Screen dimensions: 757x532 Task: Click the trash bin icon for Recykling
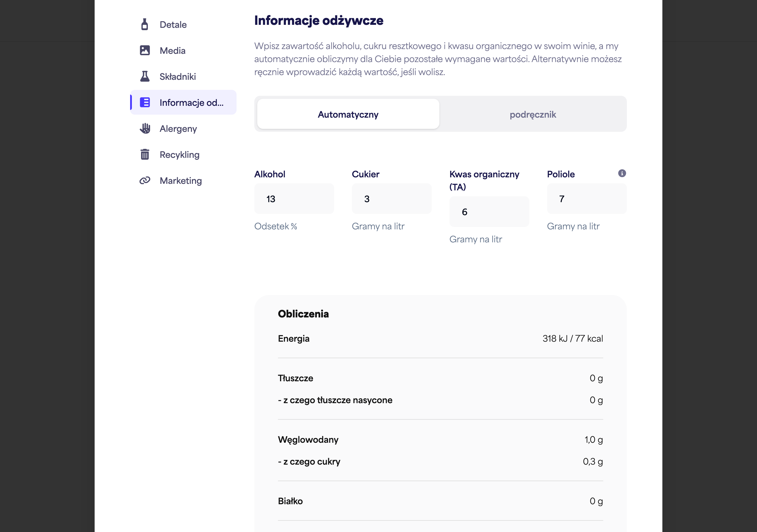[x=145, y=154]
